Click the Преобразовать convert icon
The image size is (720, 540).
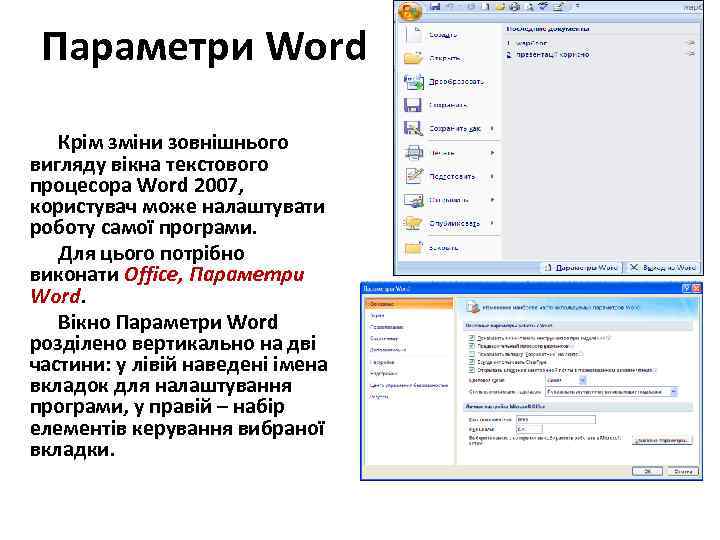pyautogui.click(x=413, y=82)
